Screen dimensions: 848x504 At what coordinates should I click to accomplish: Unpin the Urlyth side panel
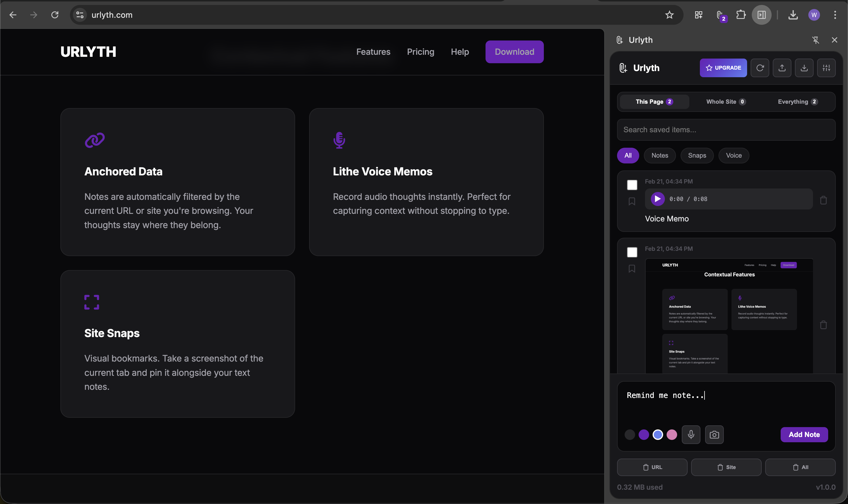pos(816,40)
